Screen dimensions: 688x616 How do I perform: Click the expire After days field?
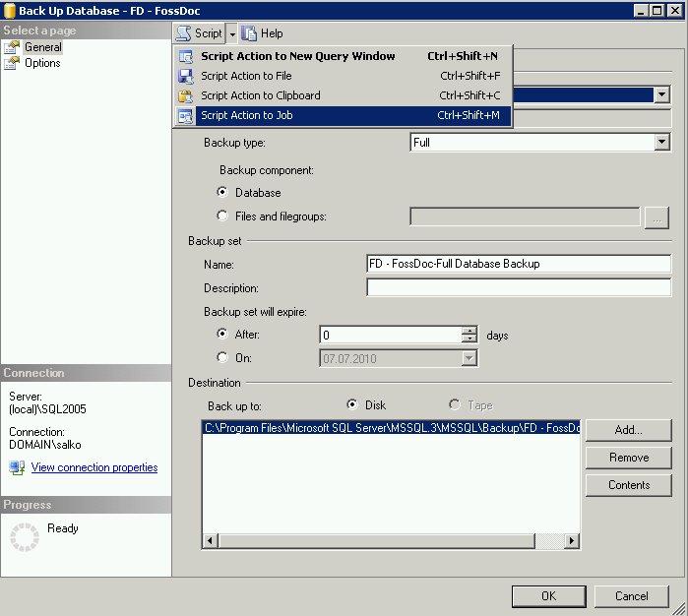391,336
